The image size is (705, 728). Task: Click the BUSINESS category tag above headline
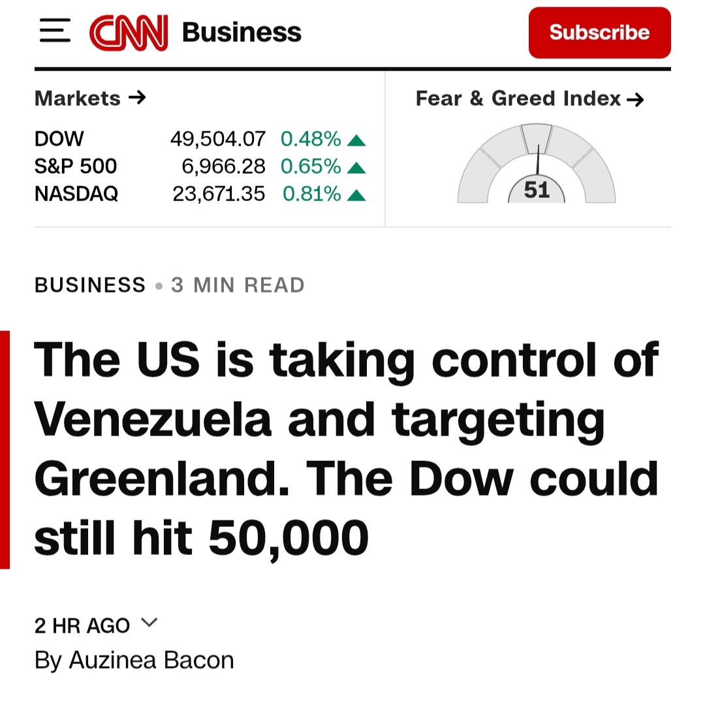coord(90,285)
